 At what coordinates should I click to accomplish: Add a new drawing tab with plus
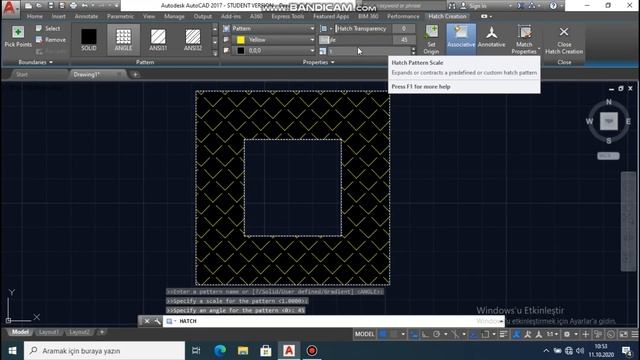click(135, 75)
